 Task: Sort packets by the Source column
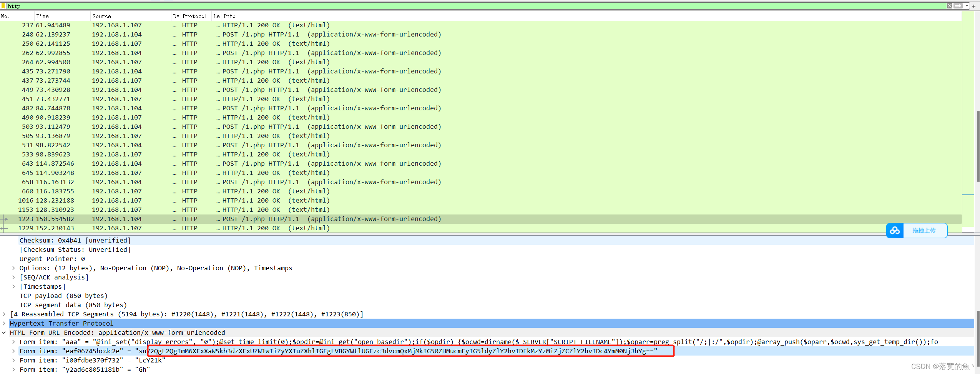(x=131, y=16)
